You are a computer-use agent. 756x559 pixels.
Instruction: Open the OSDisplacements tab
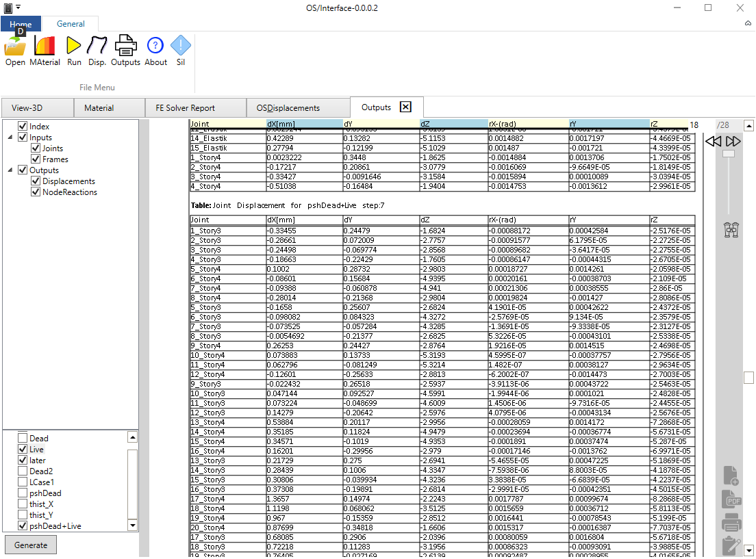[299, 108]
